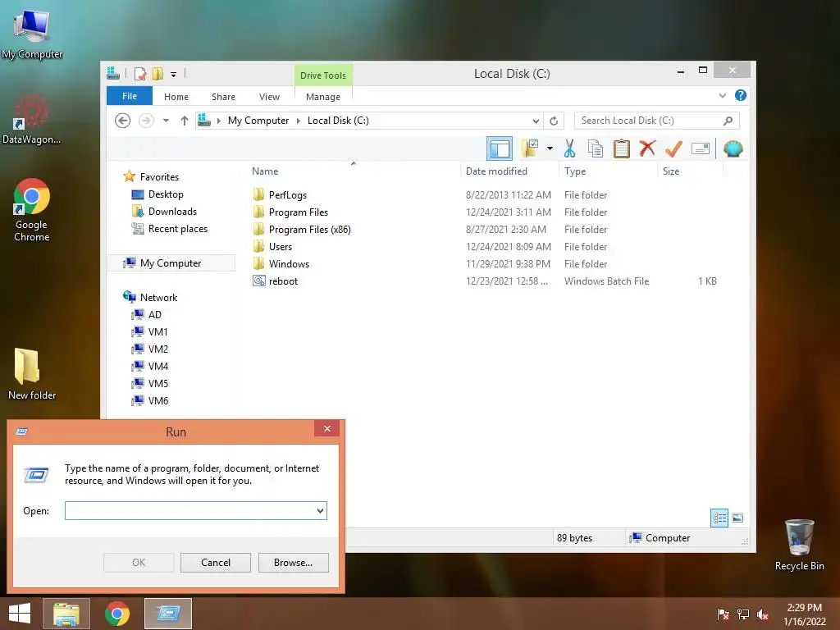Select My Computer in navigation pane
The height and width of the screenshot is (630, 840).
click(171, 263)
